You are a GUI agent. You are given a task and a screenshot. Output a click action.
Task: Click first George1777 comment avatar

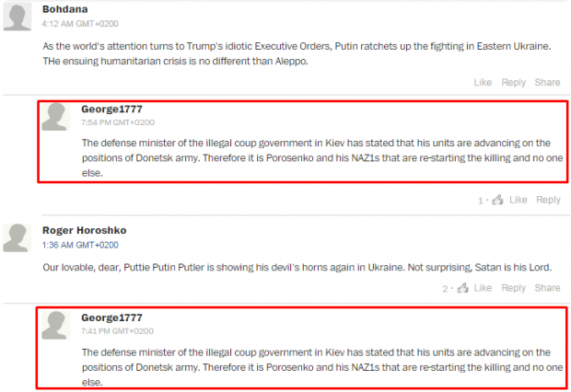(55, 117)
